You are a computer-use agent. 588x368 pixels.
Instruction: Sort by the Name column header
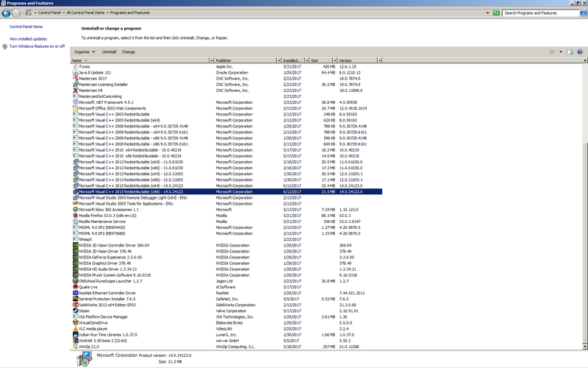pyautogui.click(x=140, y=60)
